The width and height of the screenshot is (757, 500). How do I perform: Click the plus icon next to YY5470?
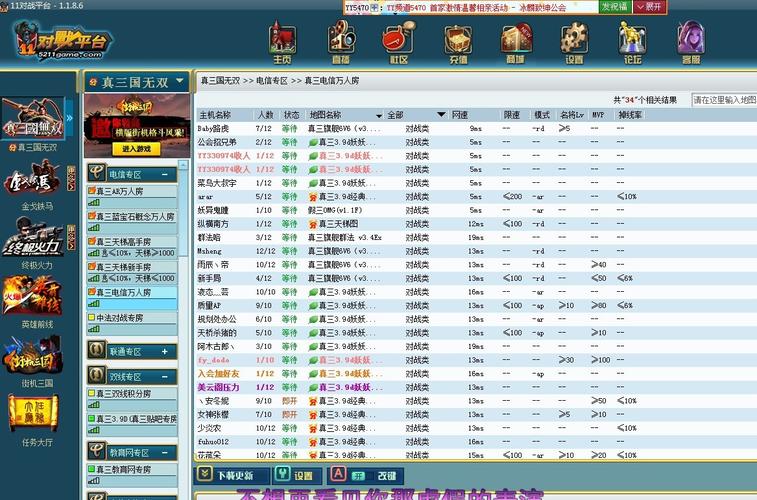(x=374, y=7)
